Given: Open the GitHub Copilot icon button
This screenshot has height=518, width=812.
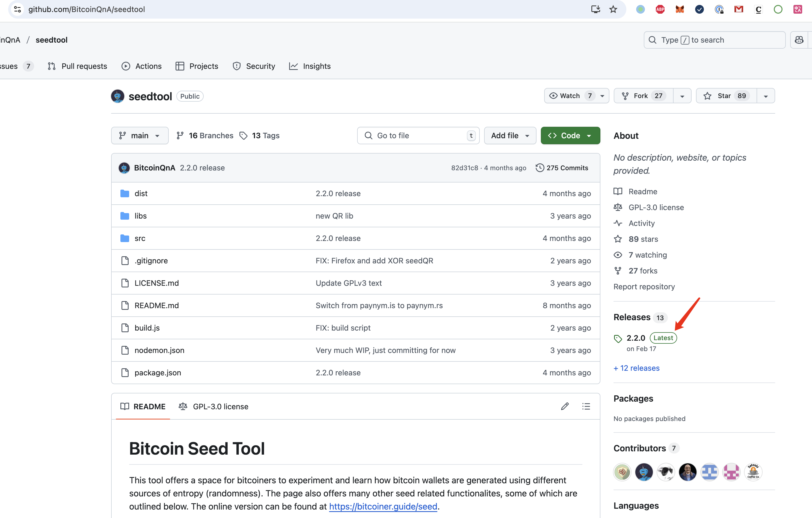Looking at the screenshot, I should [799, 40].
